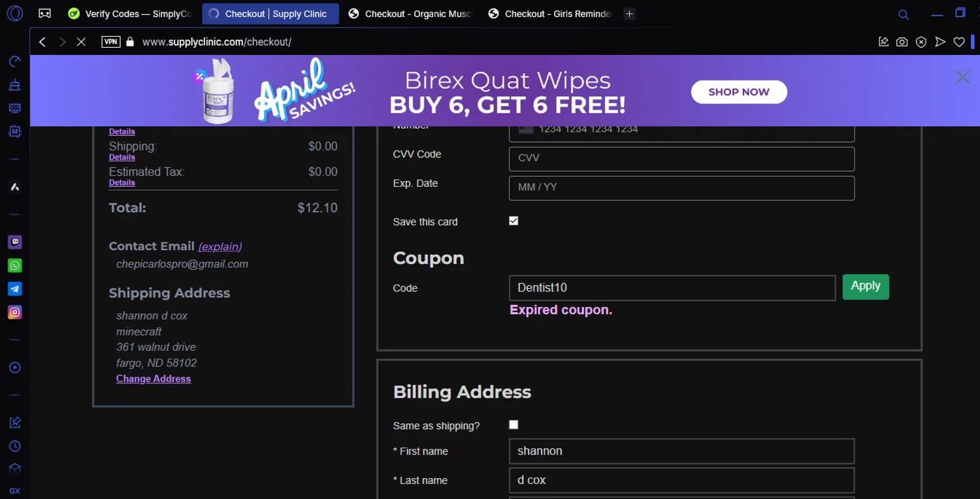This screenshot has height=499, width=980.
Task: Switch to Checkout Girls Reminder tab
Action: [550, 14]
